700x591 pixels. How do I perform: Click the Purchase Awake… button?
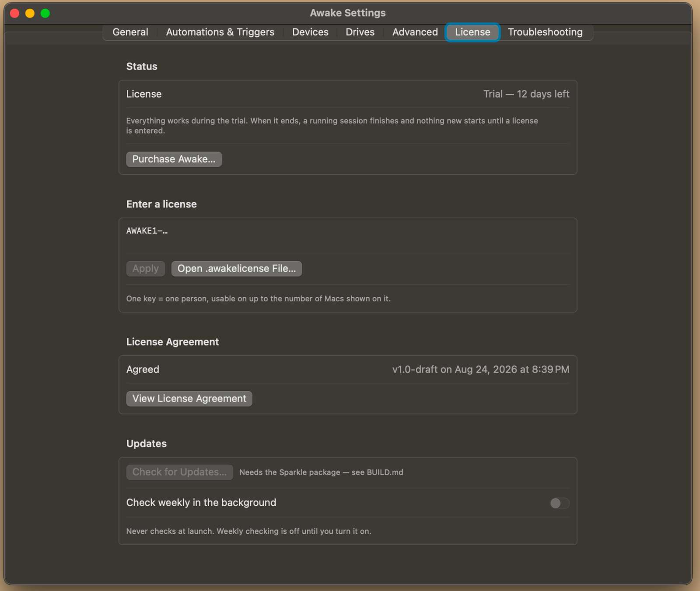click(174, 159)
